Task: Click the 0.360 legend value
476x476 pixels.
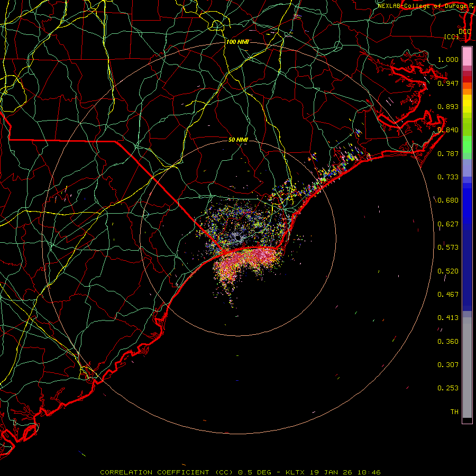Action: point(448,341)
